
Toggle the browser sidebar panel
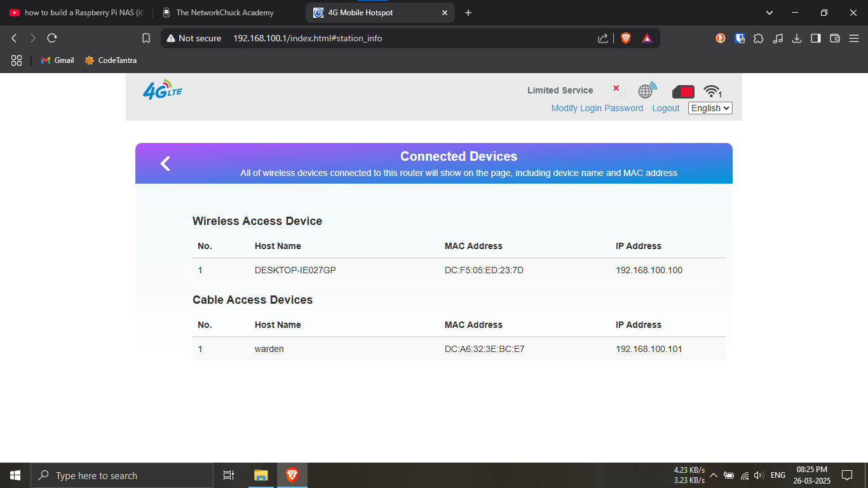coord(816,38)
